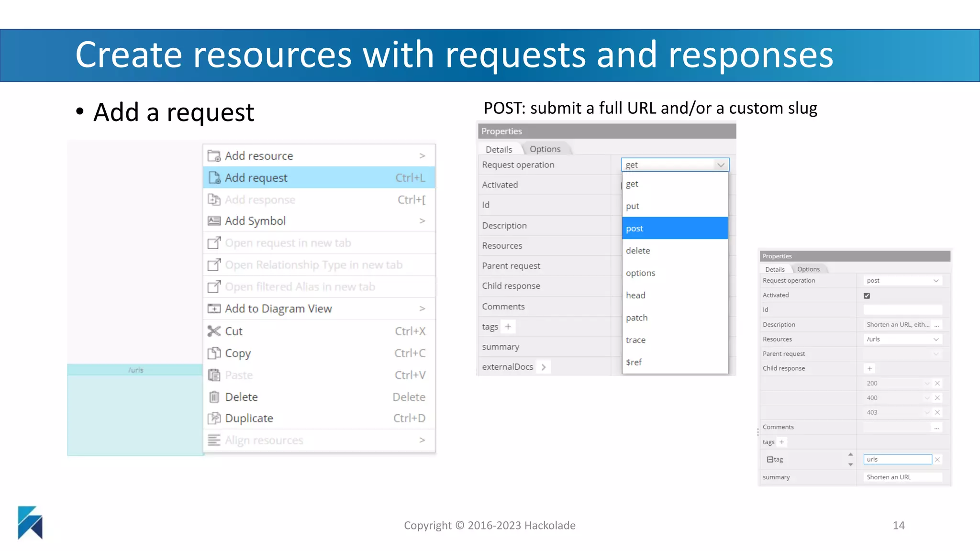This screenshot has height=551, width=980.
Task: Remove the 403 child response
Action: click(937, 412)
